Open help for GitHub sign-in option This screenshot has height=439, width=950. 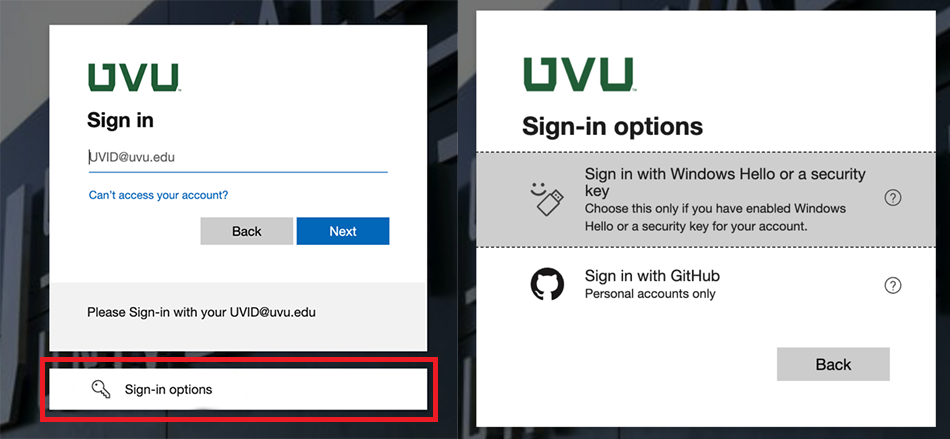coord(893,285)
